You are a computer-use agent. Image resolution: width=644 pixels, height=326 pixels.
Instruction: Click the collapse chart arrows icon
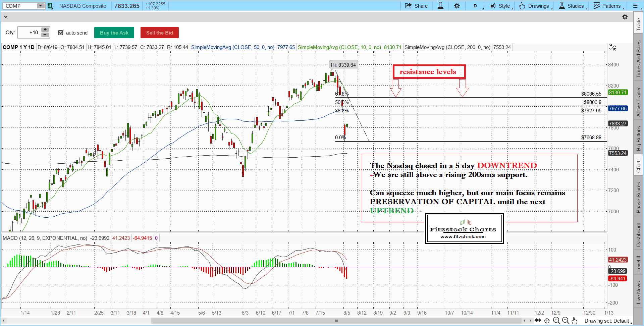612,47
